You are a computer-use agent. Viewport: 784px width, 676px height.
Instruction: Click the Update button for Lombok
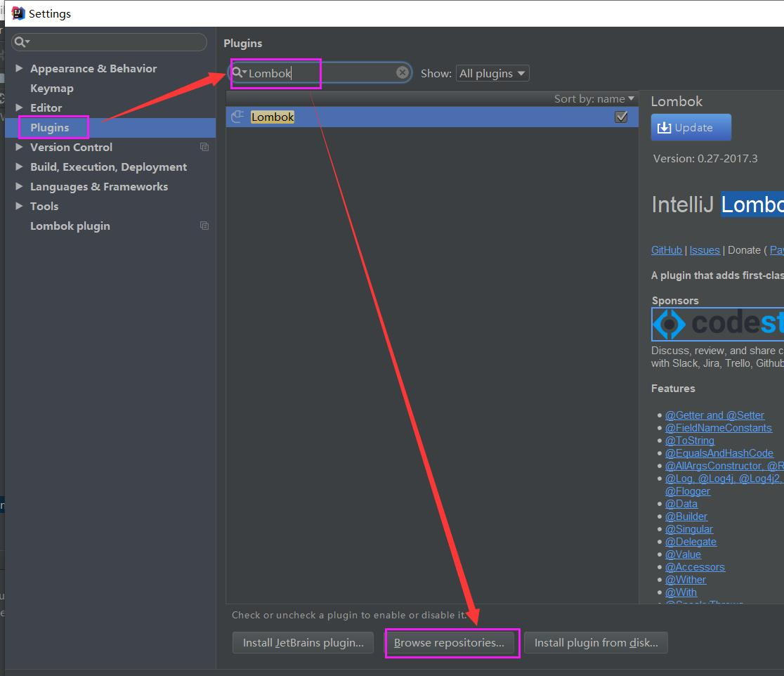tap(691, 127)
